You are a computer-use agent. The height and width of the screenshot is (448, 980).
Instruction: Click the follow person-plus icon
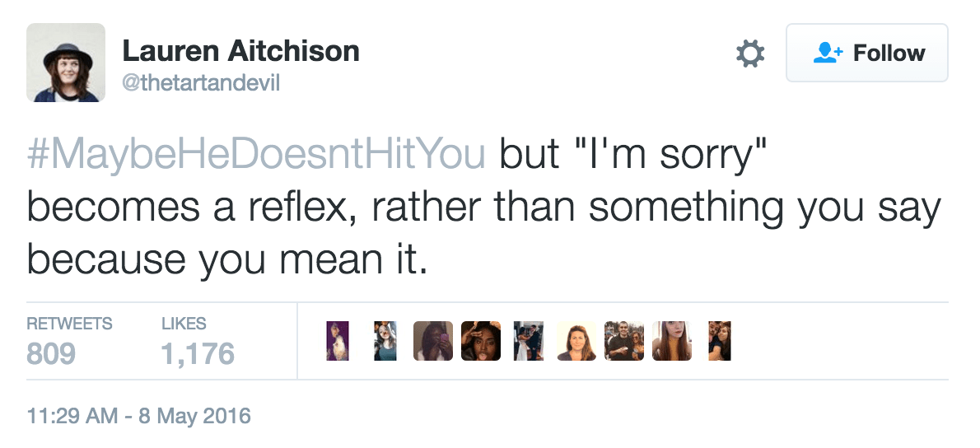(x=827, y=54)
